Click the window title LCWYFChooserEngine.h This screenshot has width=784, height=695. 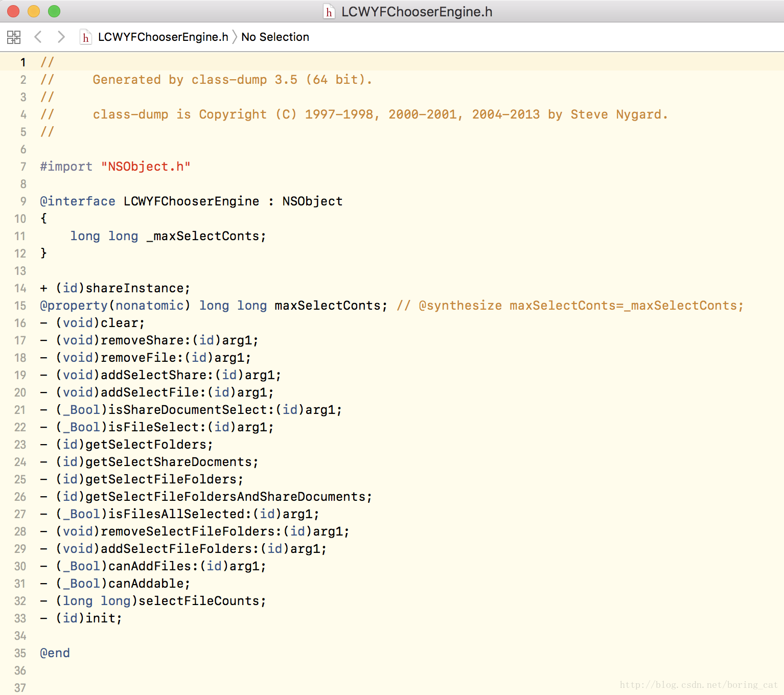coord(417,11)
